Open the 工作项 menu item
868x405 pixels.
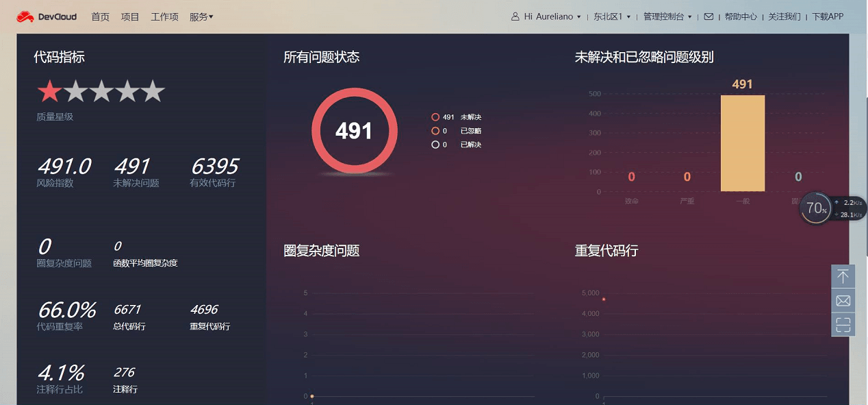[x=164, y=16]
